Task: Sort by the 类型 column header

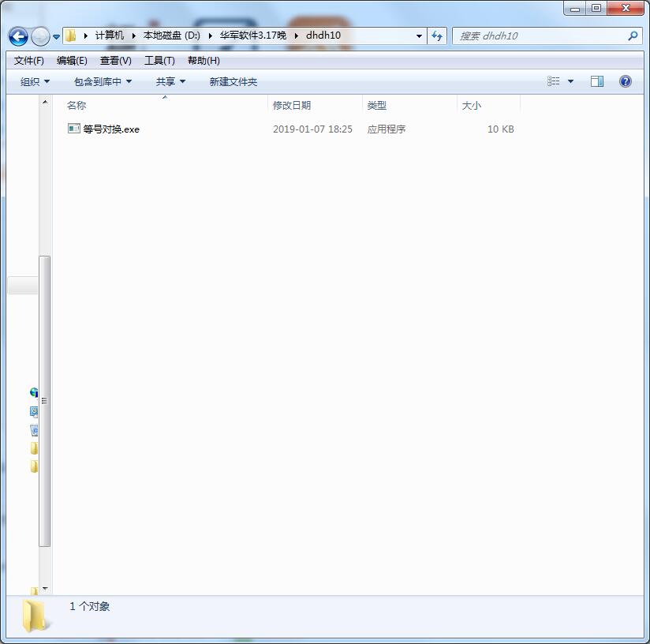Action: [377, 105]
